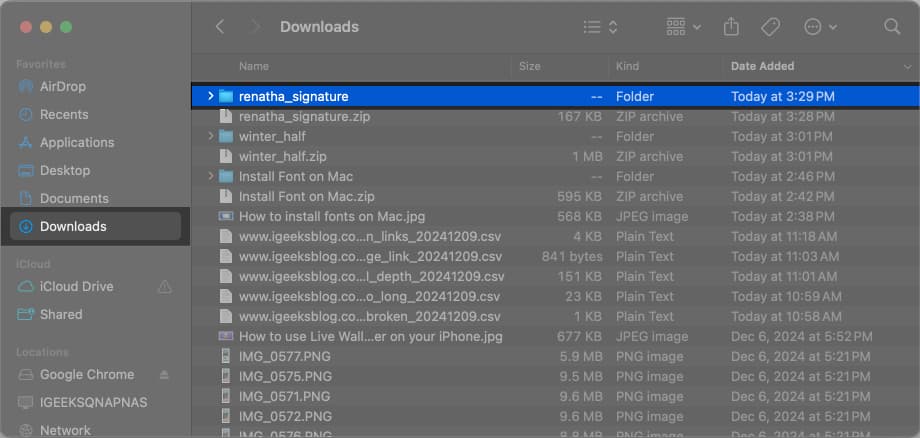Select IMG_0577.PNG file
Viewport: 920px width, 438px height.
285,356
